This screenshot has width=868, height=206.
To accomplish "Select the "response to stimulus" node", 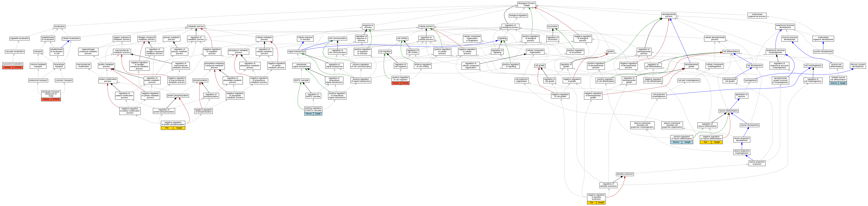I will coord(368,26).
